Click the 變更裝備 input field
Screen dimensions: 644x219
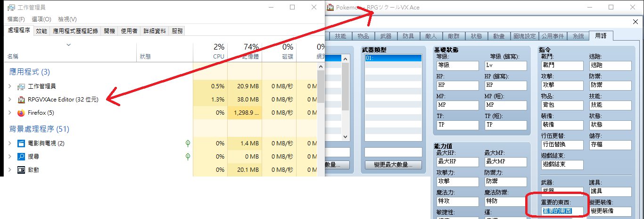(610, 211)
